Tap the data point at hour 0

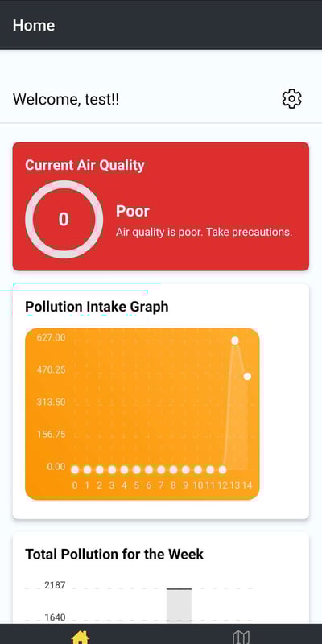[x=75, y=469]
